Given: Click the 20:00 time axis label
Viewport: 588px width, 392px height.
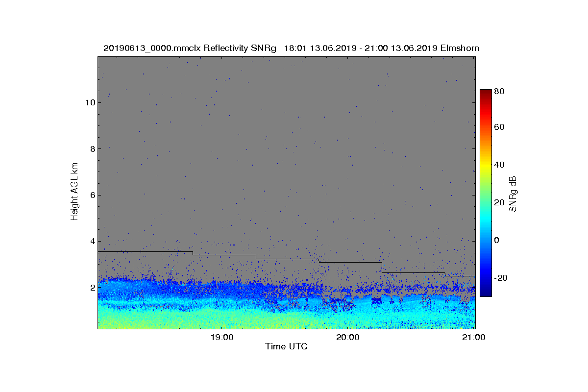Looking at the screenshot, I should (348, 337).
